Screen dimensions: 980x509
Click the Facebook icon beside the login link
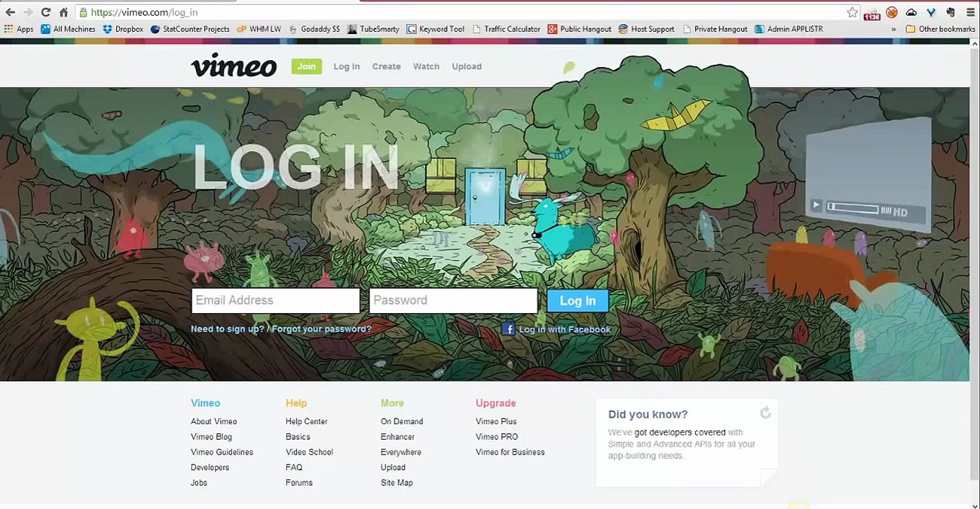pos(508,329)
